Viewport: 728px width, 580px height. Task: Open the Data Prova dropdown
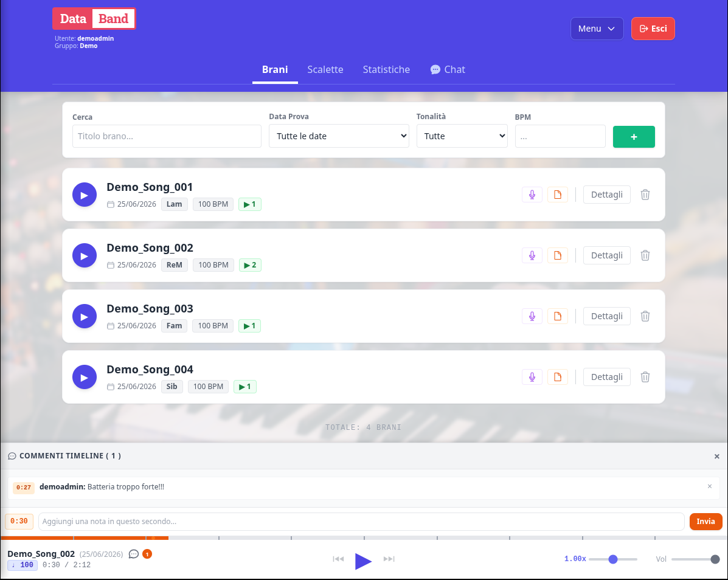339,136
